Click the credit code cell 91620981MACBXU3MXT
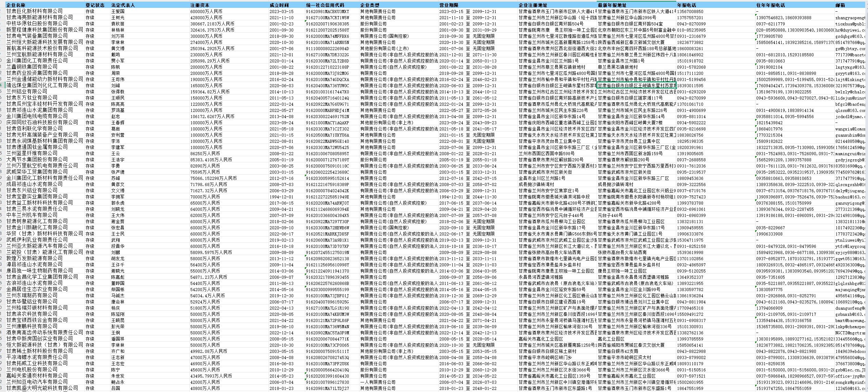Viewport: 868px width, 392px height. click(x=327, y=11)
